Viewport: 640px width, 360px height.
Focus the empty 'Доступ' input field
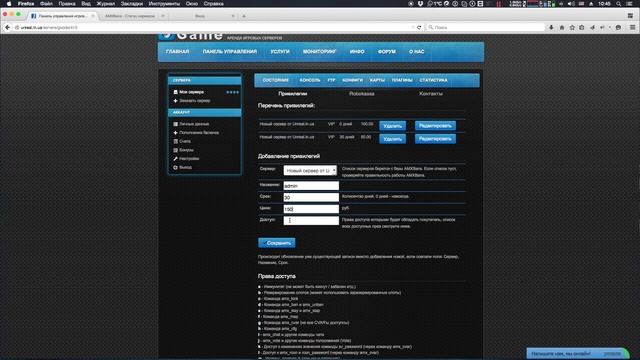[x=311, y=220]
